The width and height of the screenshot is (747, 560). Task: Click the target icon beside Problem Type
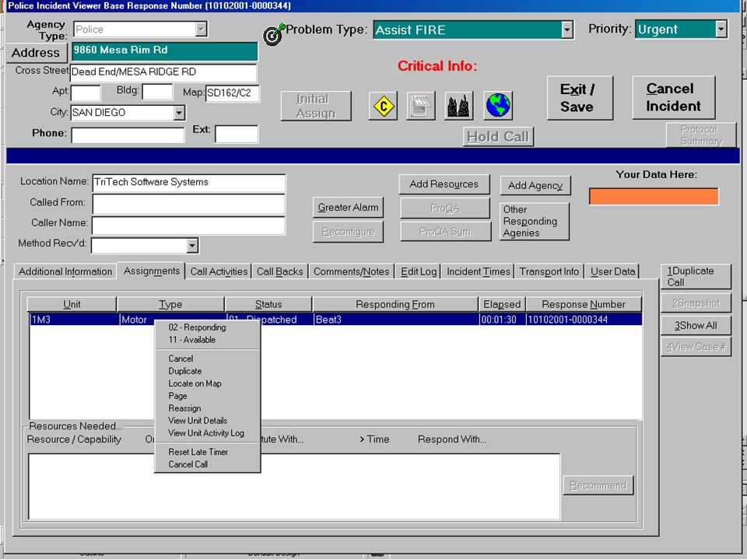click(274, 34)
